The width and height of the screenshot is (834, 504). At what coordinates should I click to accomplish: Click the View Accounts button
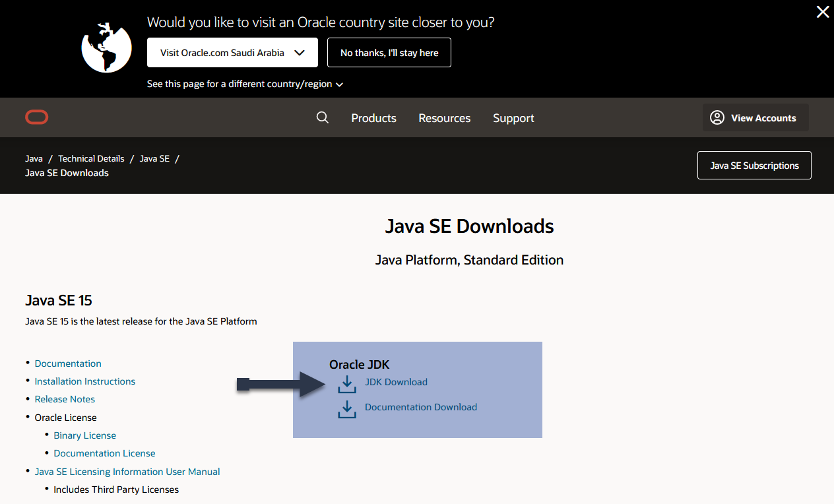pyautogui.click(x=755, y=117)
